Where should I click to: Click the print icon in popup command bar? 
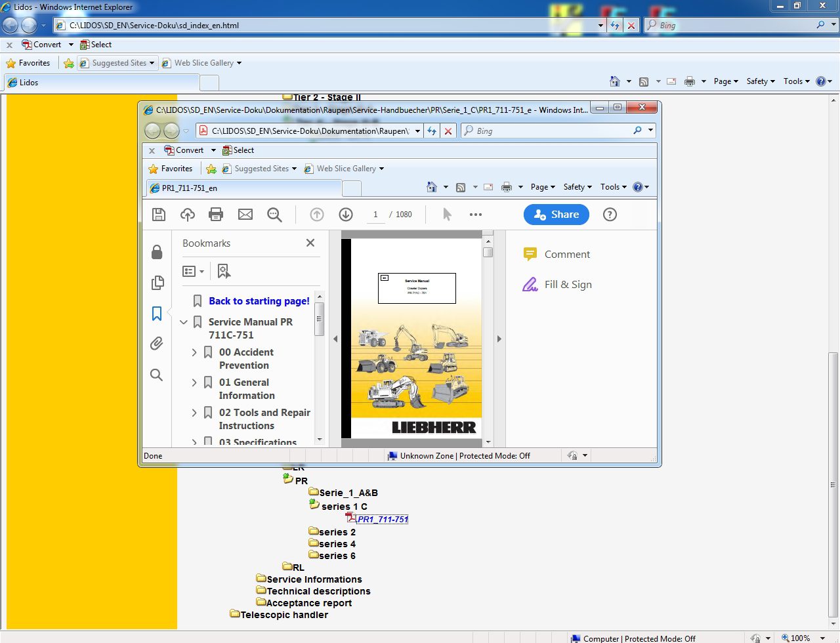507,187
